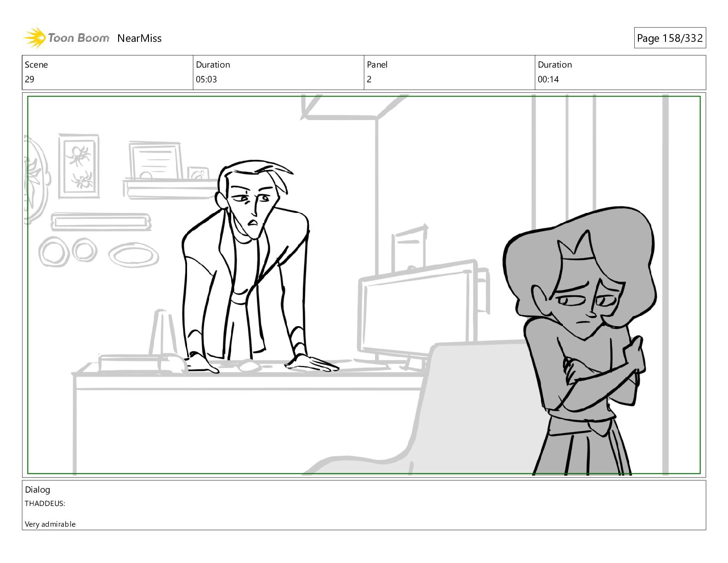728x563 pixels.
Task: Select the THADDEUS: speaker name
Action: pyautogui.click(x=45, y=503)
